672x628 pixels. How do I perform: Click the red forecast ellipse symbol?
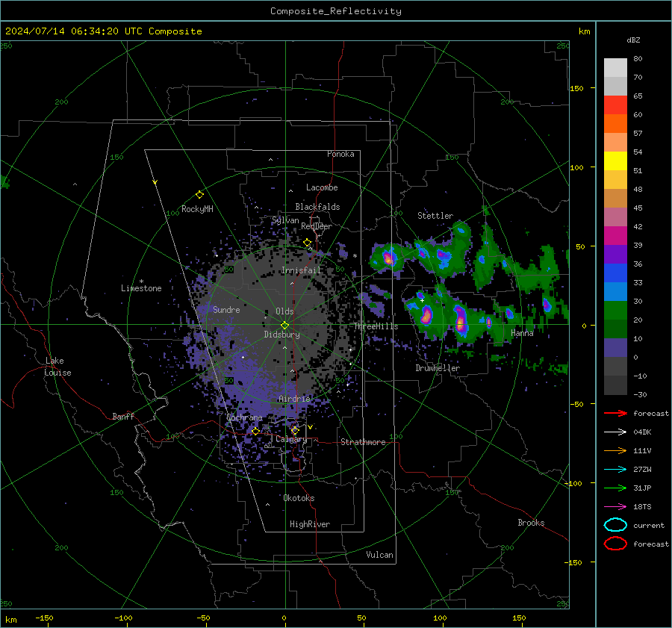tap(615, 544)
